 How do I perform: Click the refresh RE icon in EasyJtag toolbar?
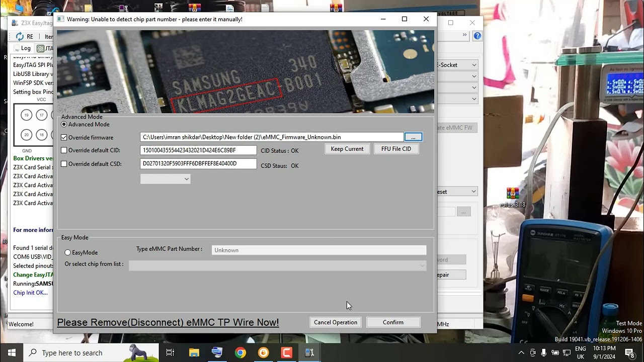(20, 37)
